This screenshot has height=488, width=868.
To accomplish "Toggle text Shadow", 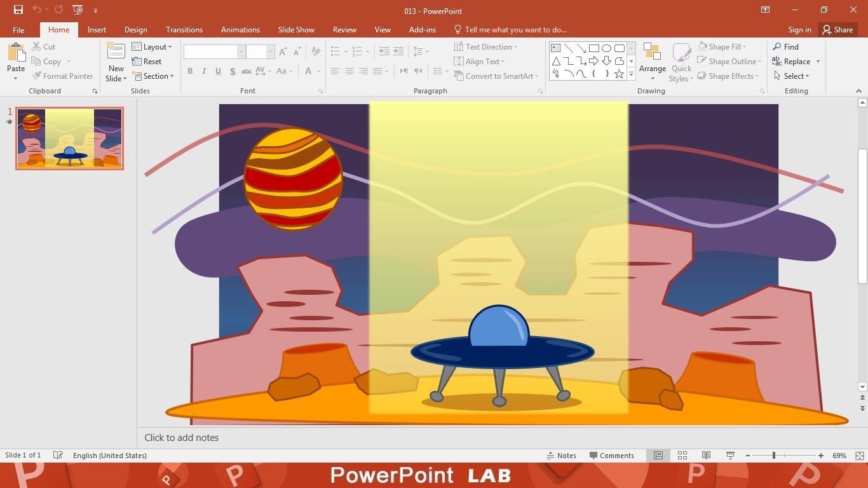I will (x=233, y=71).
